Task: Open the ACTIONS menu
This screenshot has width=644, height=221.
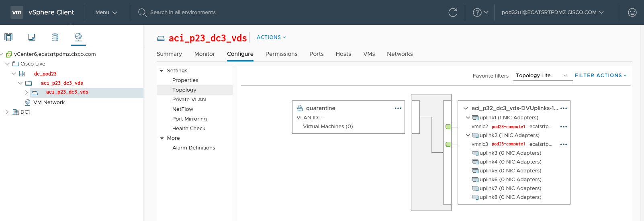Action: pos(272,37)
